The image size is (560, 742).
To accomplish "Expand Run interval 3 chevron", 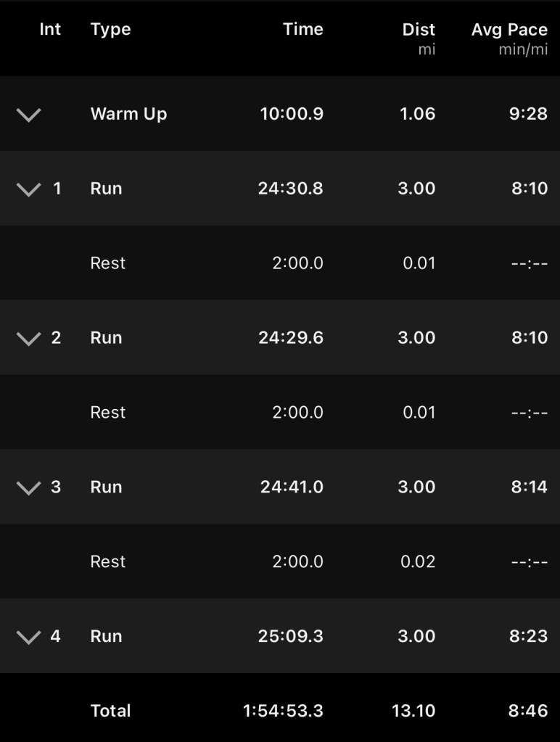I will [x=28, y=488].
